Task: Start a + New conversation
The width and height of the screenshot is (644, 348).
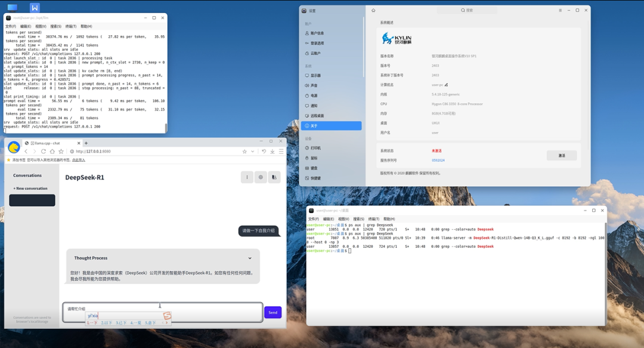Action: point(30,189)
